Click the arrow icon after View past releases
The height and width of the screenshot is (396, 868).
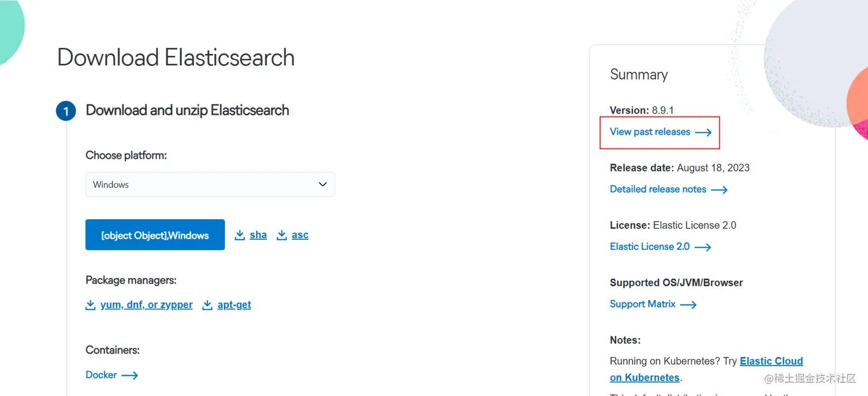coord(704,132)
